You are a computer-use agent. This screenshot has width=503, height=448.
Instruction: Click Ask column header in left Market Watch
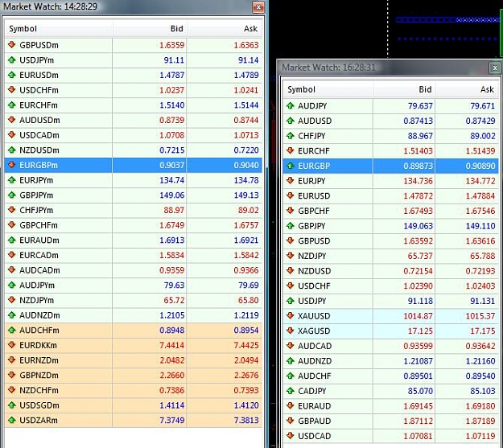pyautogui.click(x=225, y=29)
